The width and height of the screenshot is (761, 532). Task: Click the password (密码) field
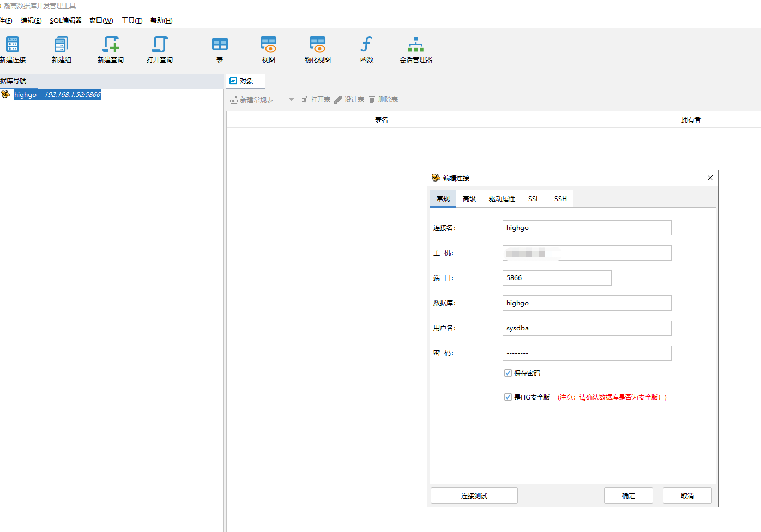587,353
